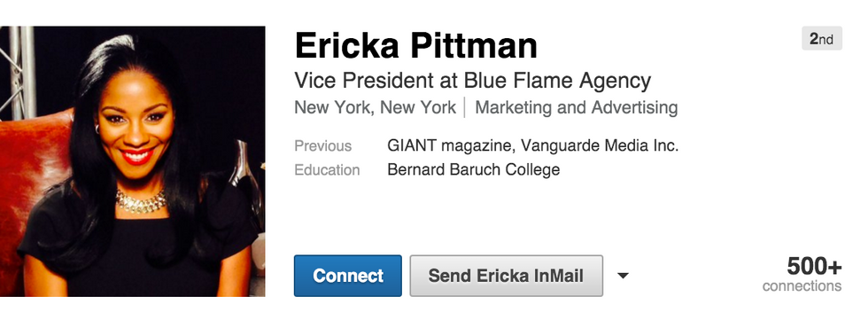Send Ericka an InMail message
Viewport: 868px width, 320px height.
(506, 276)
